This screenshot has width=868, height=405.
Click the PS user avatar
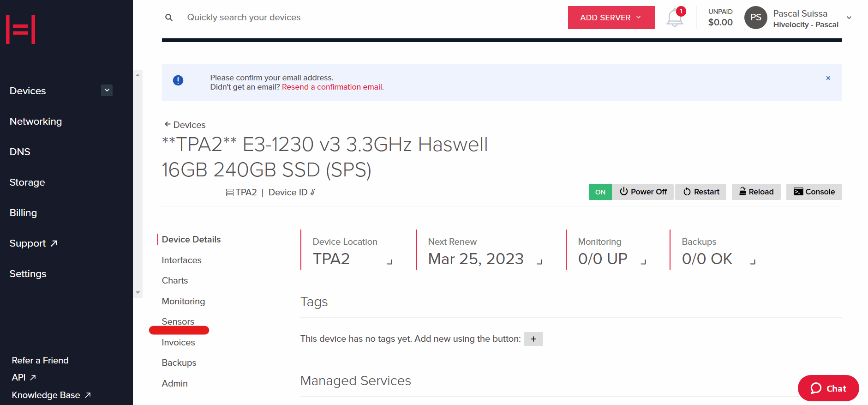pyautogui.click(x=755, y=18)
